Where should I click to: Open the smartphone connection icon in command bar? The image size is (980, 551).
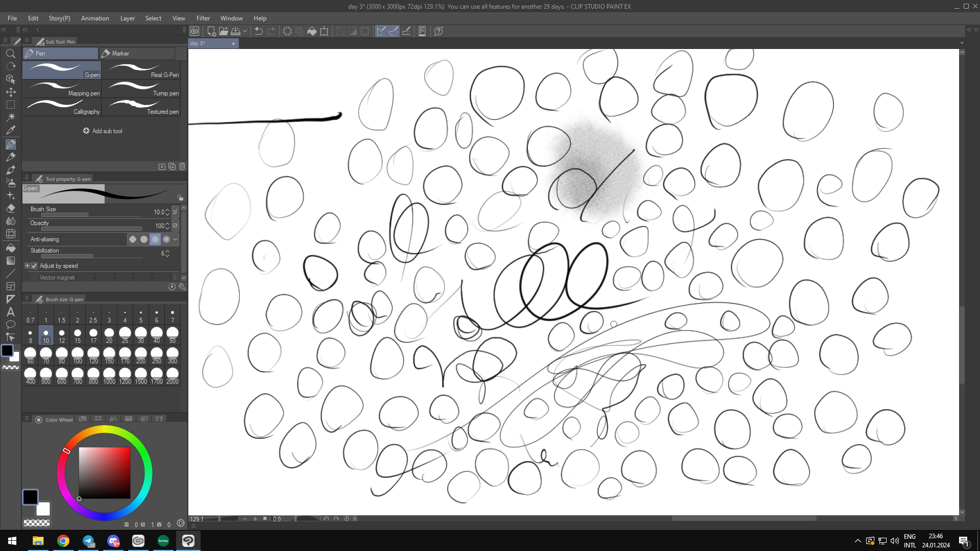coord(422,31)
